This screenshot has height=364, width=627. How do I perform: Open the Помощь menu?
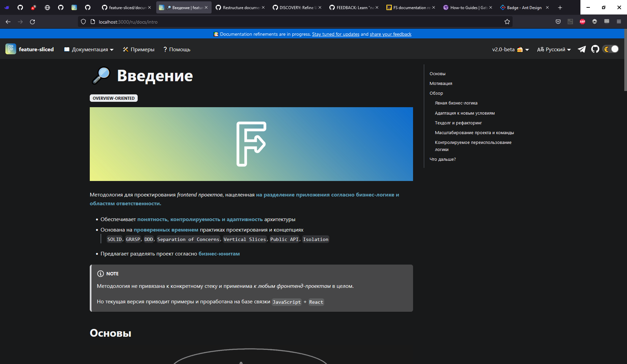pyautogui.click(x=176, y=49)
